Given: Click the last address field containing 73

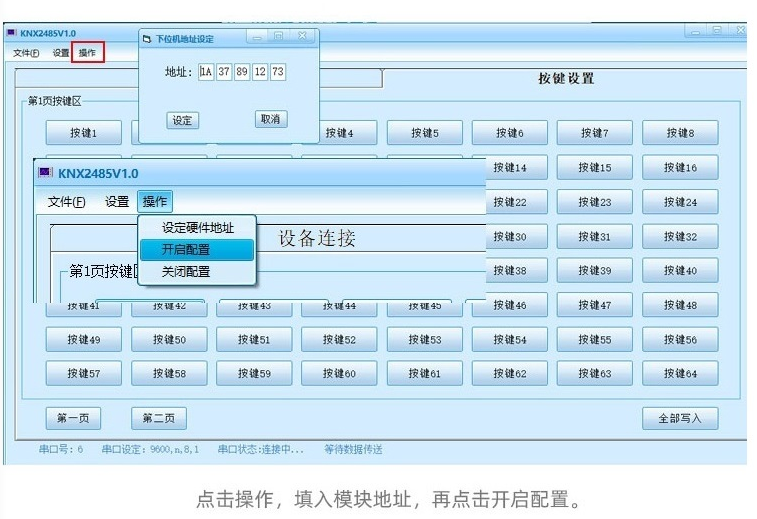Looking at the screenshot, I should coord(278,72).
